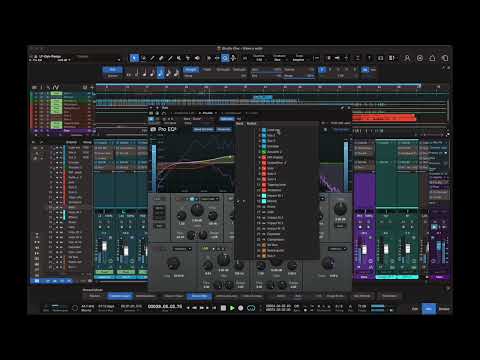Select the Arrow tool in the toolbar
Screen dimensions: 480x360
coord(134,58)
